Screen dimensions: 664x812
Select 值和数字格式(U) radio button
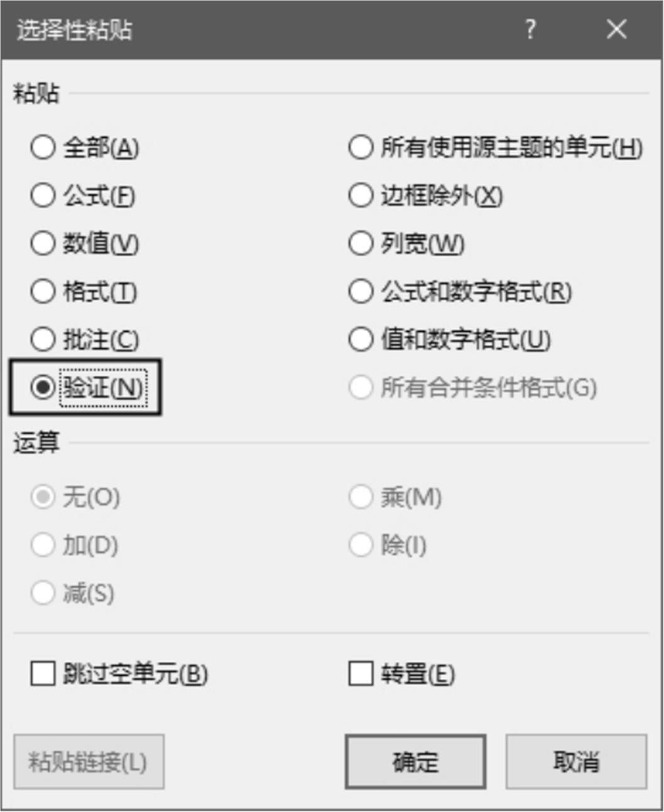click(361, 339)
